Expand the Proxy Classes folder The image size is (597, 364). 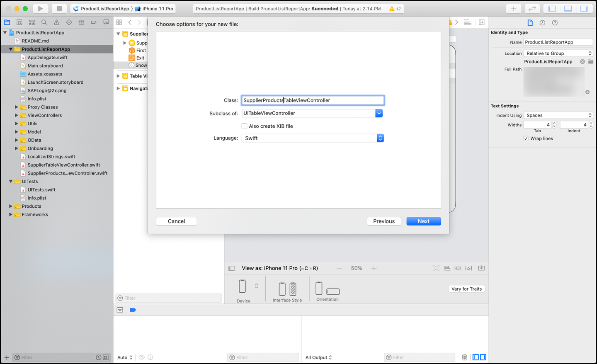pos(17,107)
